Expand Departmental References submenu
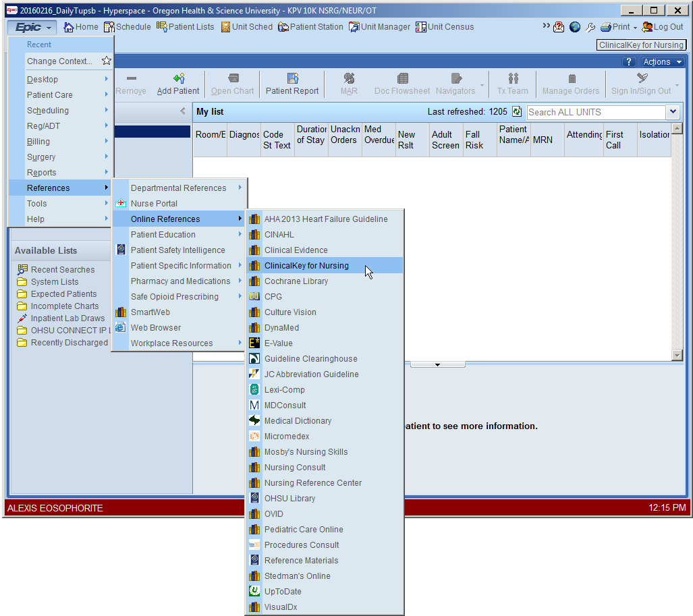 (179, 188)
